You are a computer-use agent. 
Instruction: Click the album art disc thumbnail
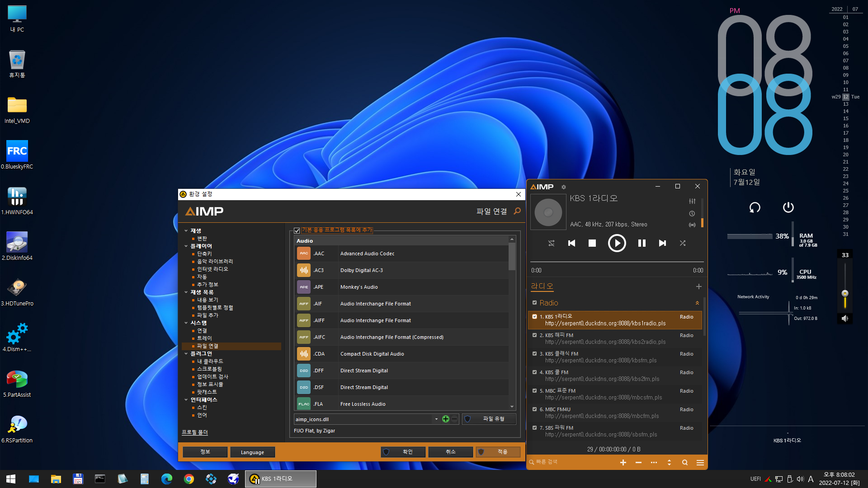548,212
